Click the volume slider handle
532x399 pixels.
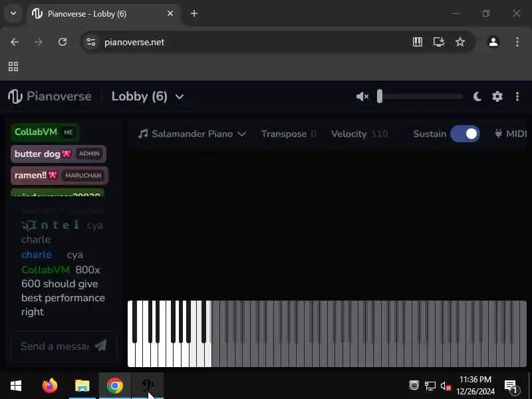click(380, 96)
